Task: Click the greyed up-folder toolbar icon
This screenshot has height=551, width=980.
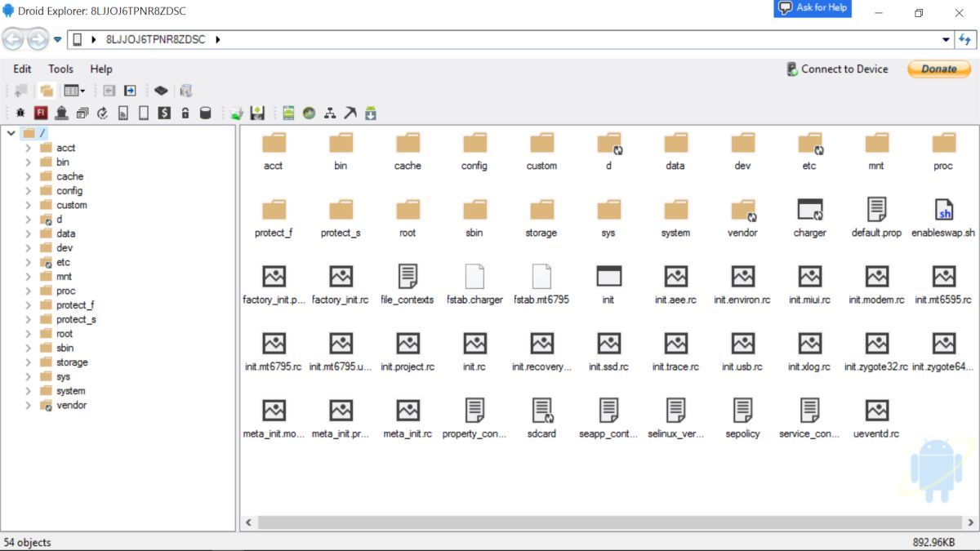Action: pos(21,91)
